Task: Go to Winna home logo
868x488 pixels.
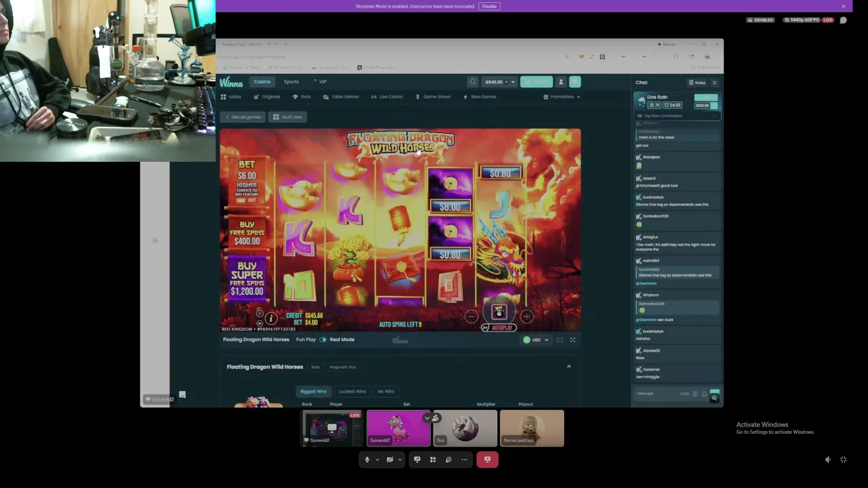Action: point(231,83)
